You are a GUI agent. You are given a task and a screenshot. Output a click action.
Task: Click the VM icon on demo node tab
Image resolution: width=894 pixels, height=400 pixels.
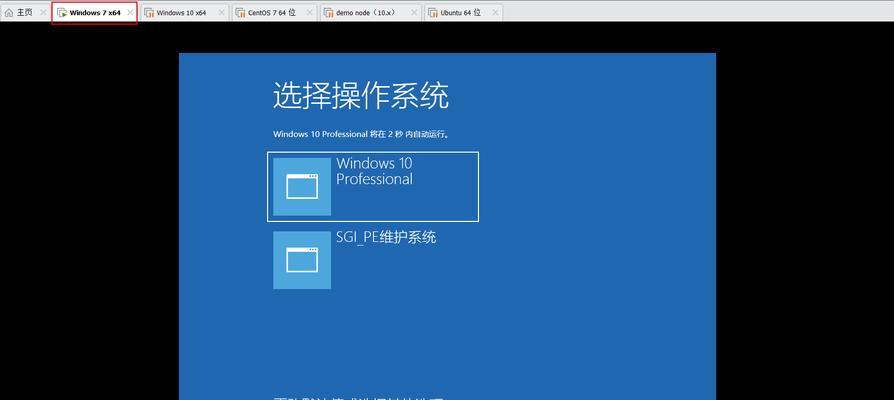330,13
